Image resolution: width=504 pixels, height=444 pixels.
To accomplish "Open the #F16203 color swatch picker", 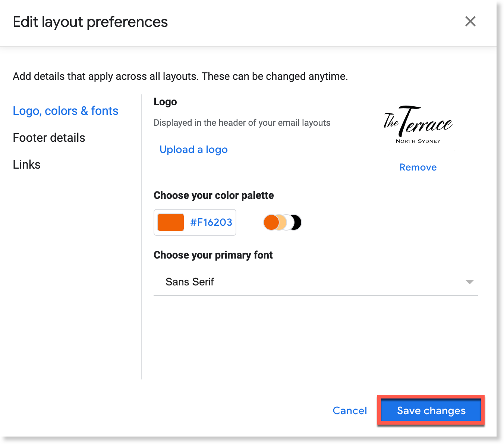I will (x=195, y=222).
